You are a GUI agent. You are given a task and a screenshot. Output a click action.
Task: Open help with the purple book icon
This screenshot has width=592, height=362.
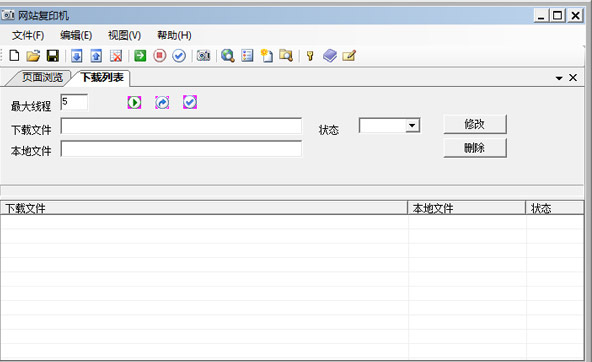pyautogui.click(x=330, y=56)
